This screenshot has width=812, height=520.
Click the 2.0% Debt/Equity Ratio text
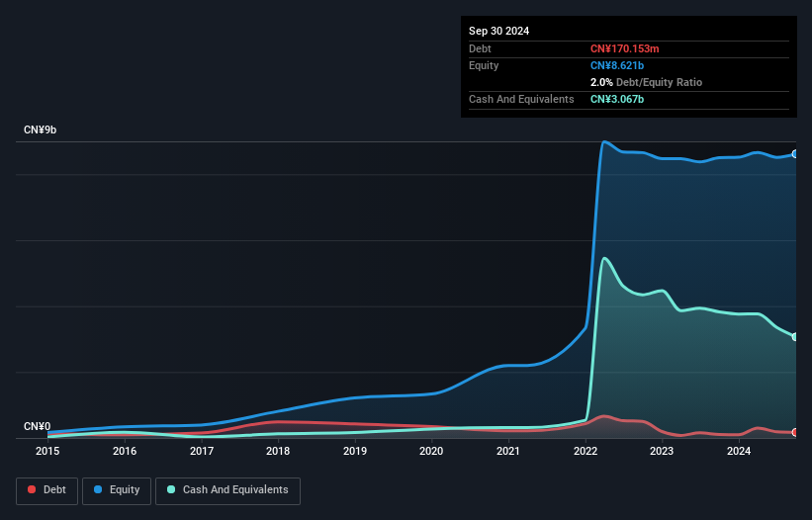[x=646, y=82]
